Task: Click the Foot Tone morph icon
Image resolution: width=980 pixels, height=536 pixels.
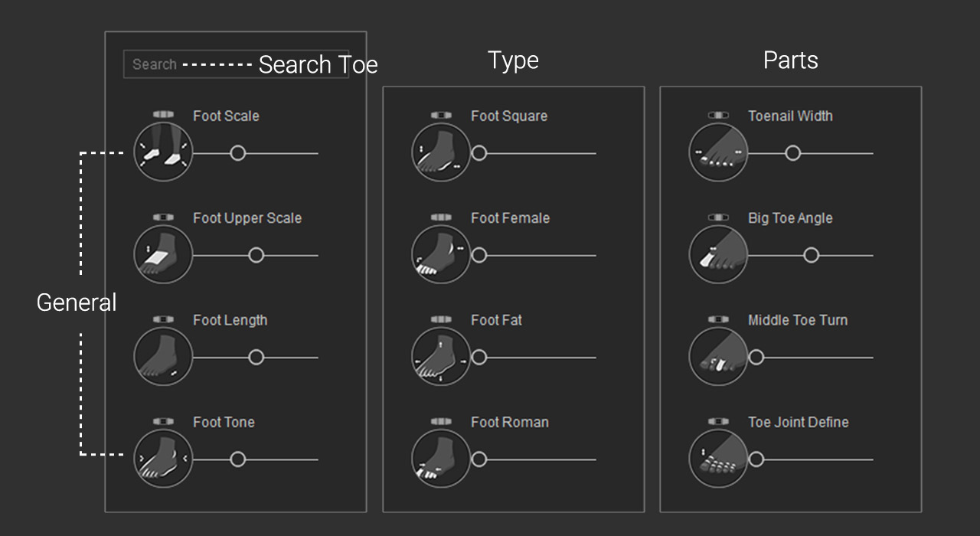Action: click(x=163, y=459)
